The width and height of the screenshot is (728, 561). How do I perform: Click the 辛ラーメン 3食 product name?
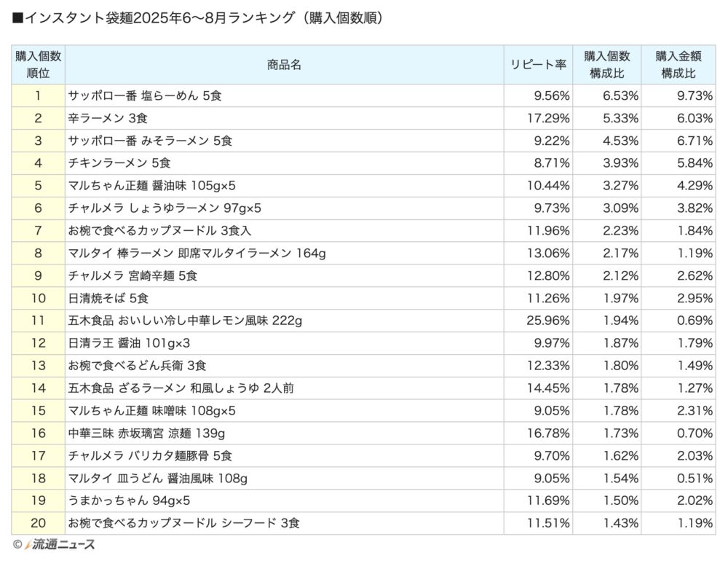108,118
